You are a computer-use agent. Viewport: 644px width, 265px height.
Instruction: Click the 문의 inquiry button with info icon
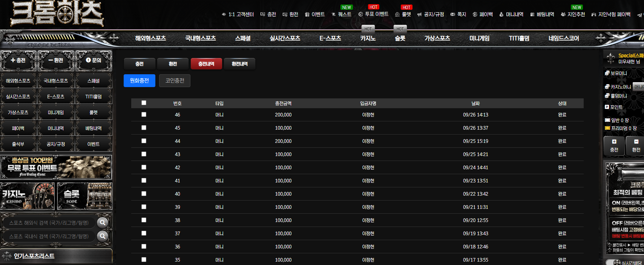pyautogui.click(x=94, y=60)
